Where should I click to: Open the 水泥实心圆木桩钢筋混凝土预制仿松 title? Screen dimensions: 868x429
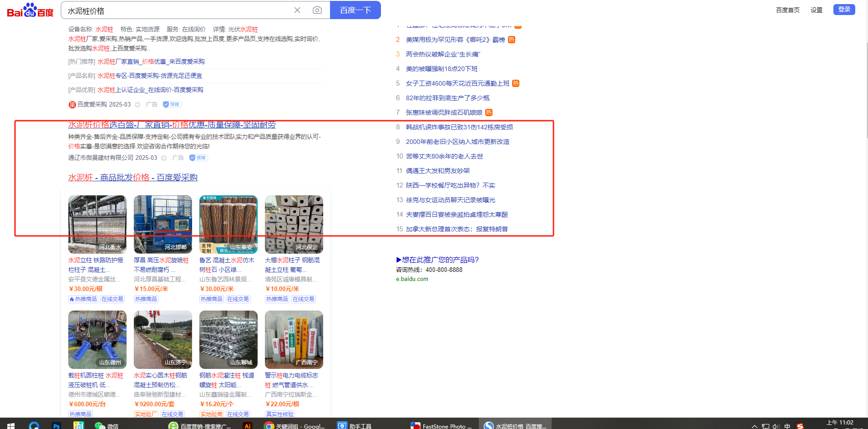(161, 380)
